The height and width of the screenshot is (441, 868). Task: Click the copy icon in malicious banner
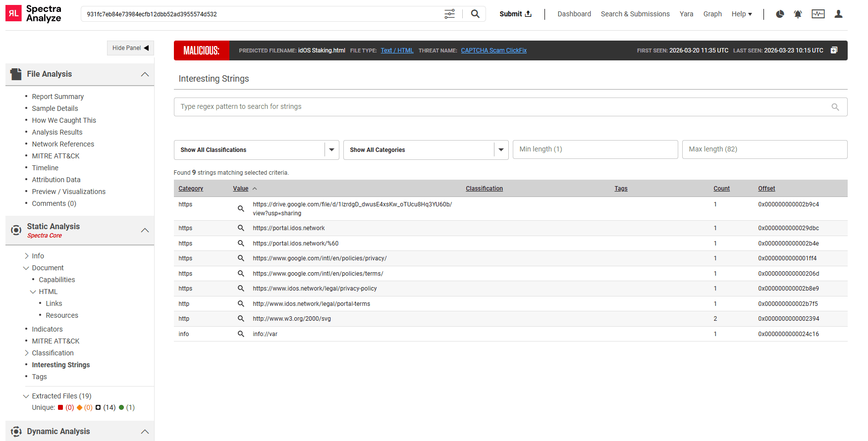[x=834, y=50]
